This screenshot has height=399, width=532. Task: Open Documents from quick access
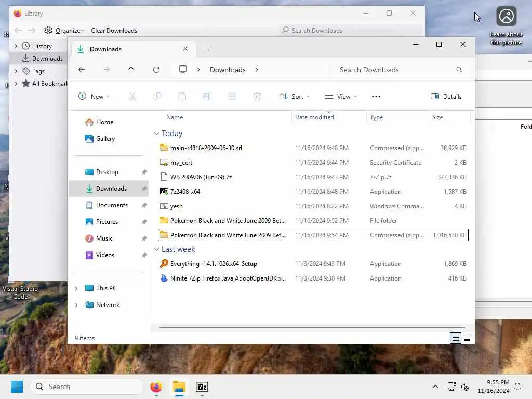pos(109,205)
